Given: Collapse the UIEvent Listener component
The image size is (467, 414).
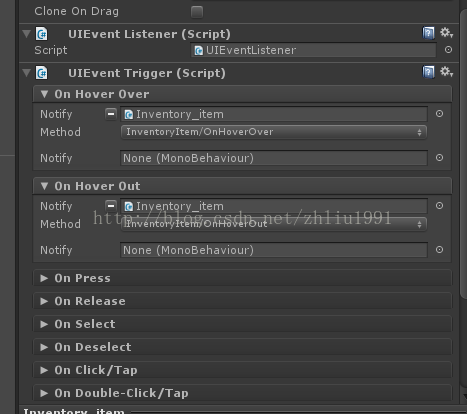Looking at the screenshot, I should tap(26, 34).
